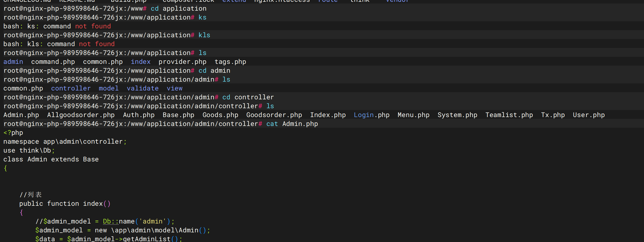This screenshot has width=644, height=242.
Task: Click 'Auth.php' filename
Action: 139,115
